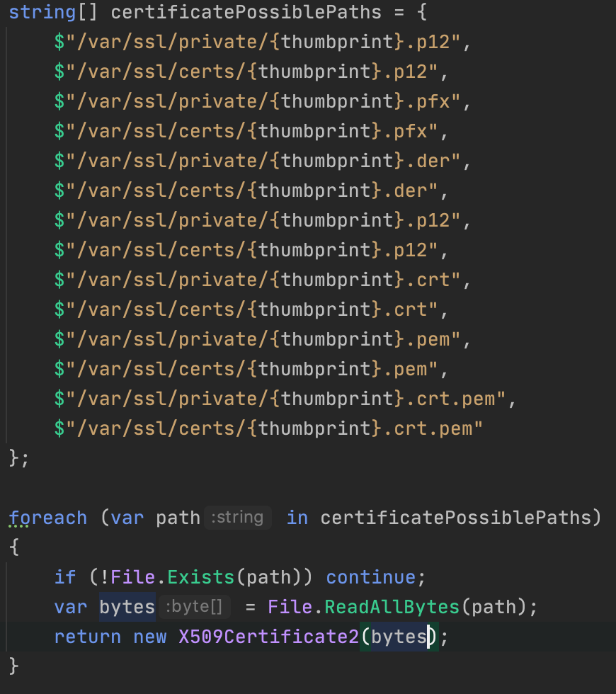
Task: Click the /var/ssl/certs/{thumbprint}.der path string
Action: (x=246, y=190)
